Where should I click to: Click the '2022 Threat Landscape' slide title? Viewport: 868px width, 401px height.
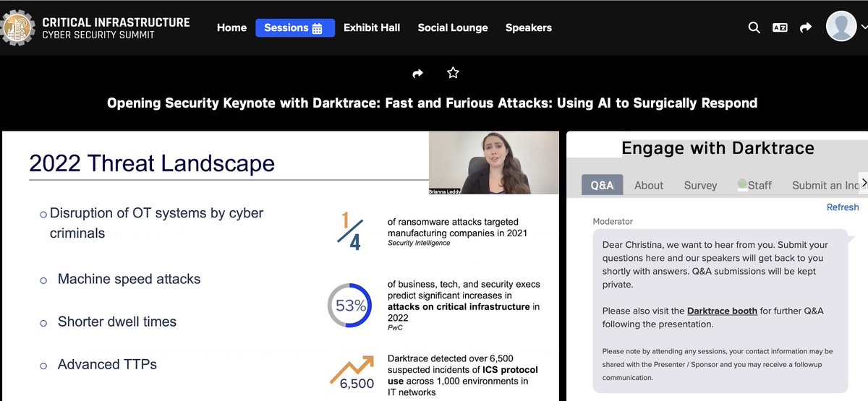pyautogui.click(x=152, y=163)
